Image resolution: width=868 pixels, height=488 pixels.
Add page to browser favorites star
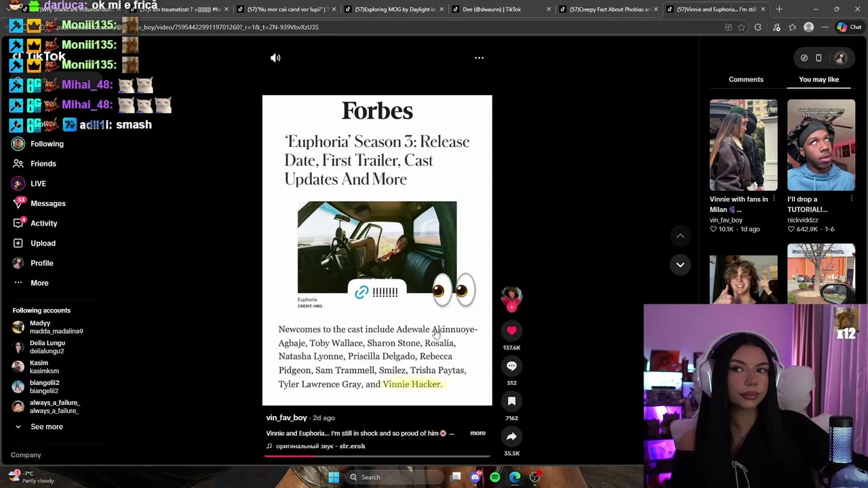pos(741,27)
